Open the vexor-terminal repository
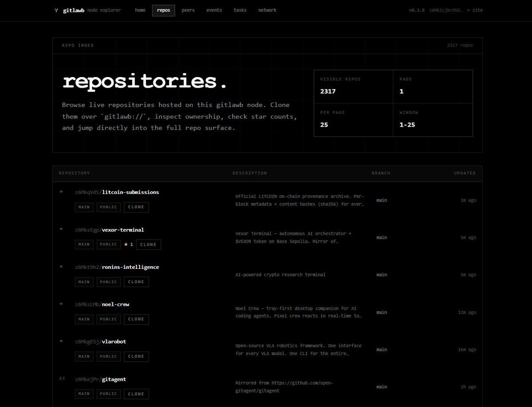The width and height of the screenshot is (532, 407). click(123, 230)
